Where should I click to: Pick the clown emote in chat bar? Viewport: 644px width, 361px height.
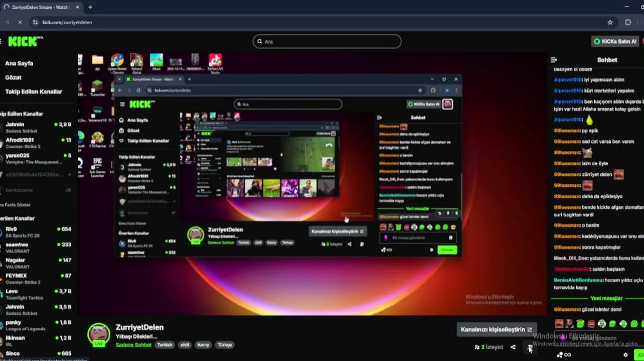coord(602,324)
